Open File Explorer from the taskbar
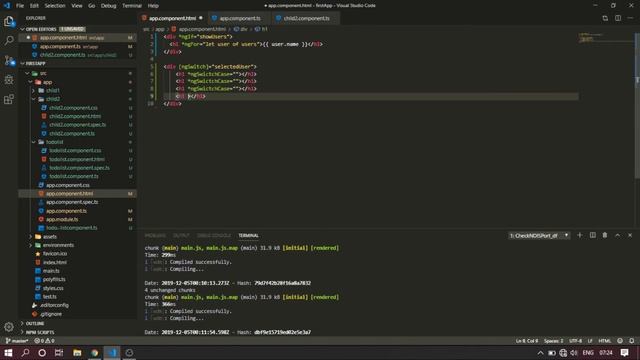 (x=77, y=353)
